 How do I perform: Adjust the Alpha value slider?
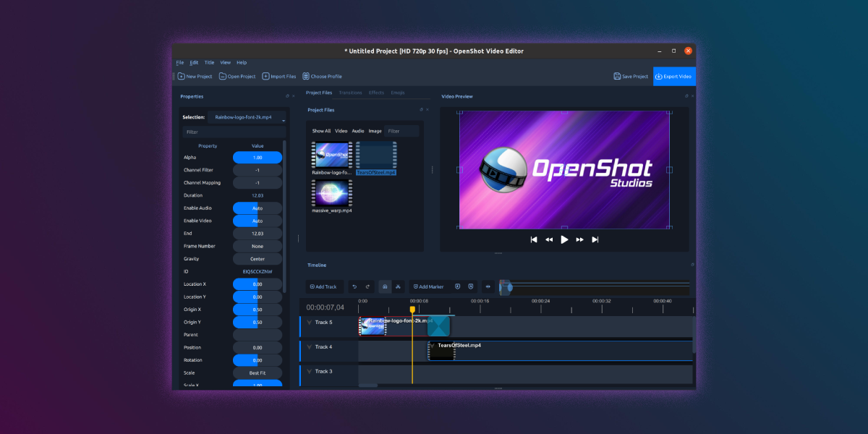pyautogui.click(x=257, y=157)
